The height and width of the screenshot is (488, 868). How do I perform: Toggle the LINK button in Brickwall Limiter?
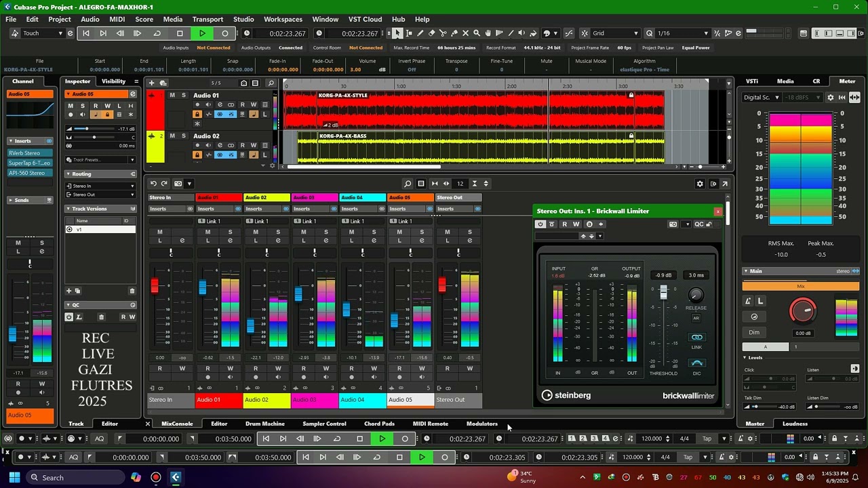point(696,338)
